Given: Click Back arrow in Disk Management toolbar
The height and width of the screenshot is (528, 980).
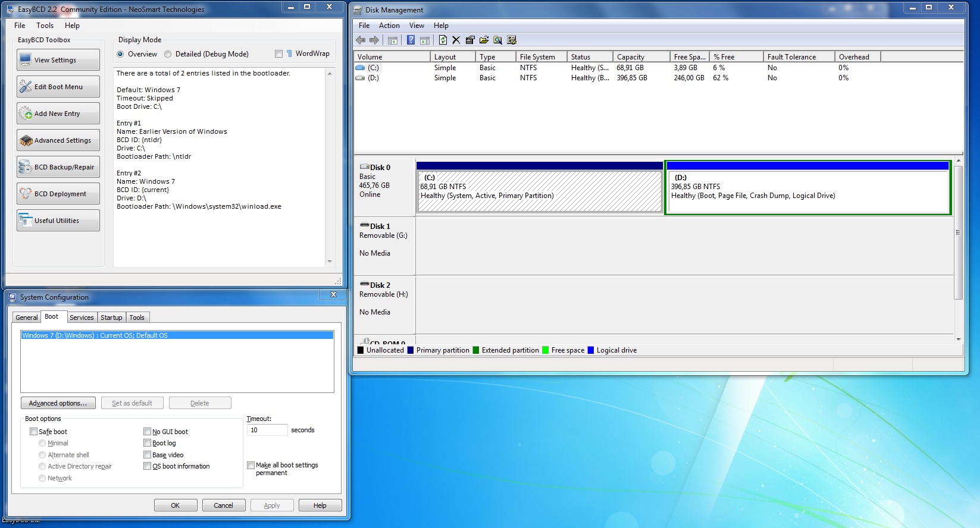Looking at the screenshot, I should 360,40.
